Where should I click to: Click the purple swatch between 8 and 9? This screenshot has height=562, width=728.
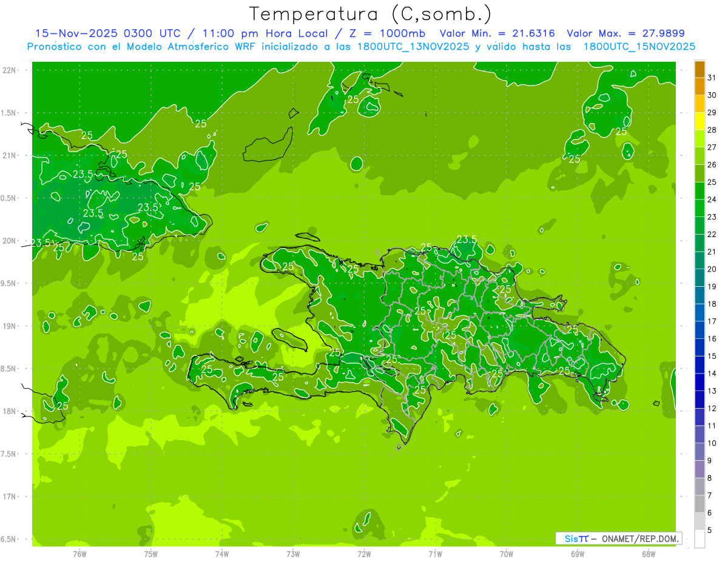pos(699,469)
